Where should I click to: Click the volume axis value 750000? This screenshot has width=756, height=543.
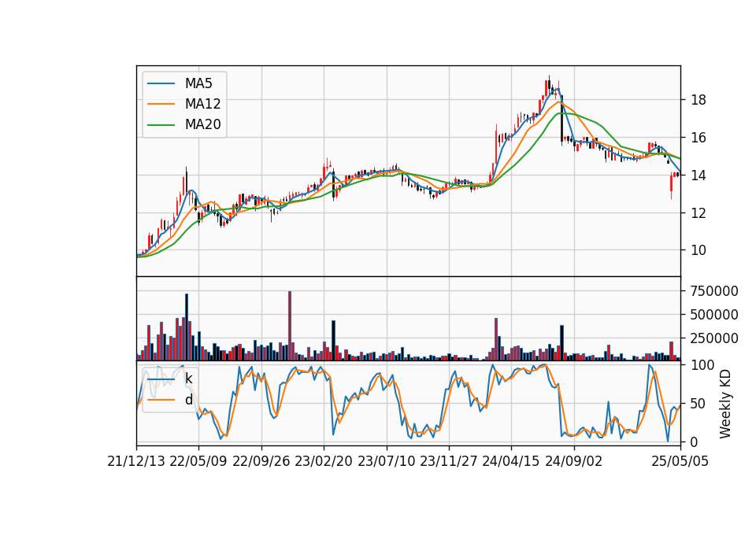point(714,291)
